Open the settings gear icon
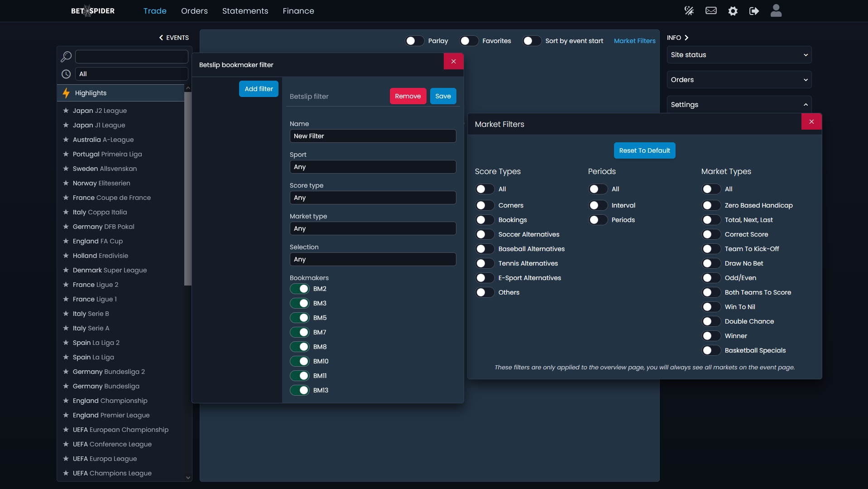This screenshot has height=489, width=868. coord(733,11)
